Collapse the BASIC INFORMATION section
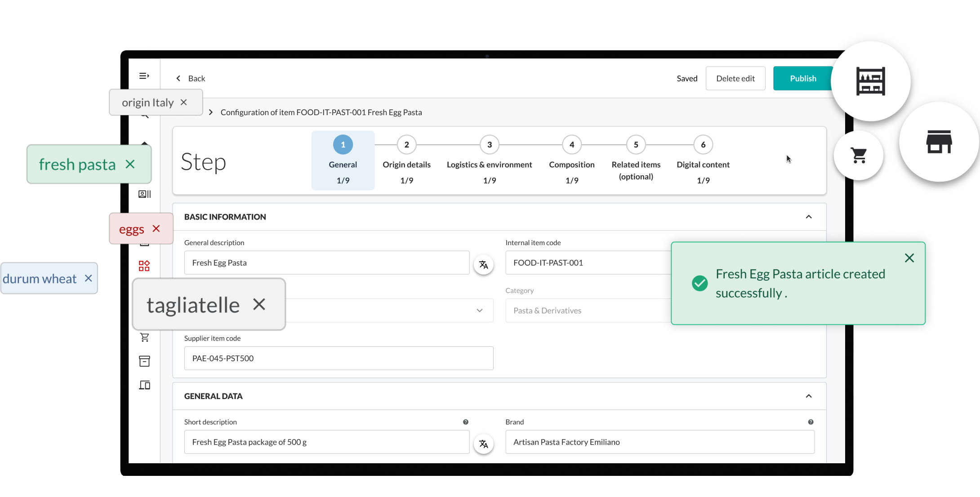This screenshot has width=980, height=497. coord(808,217)
